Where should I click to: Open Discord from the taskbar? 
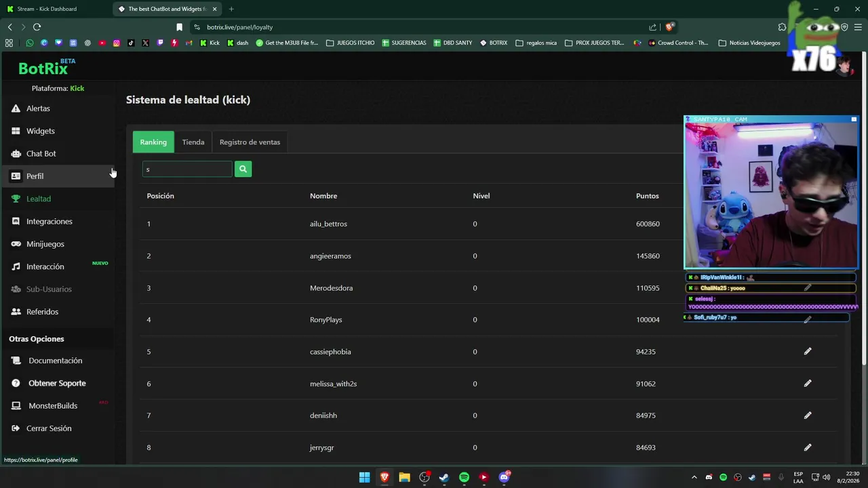tap(504, 477)
